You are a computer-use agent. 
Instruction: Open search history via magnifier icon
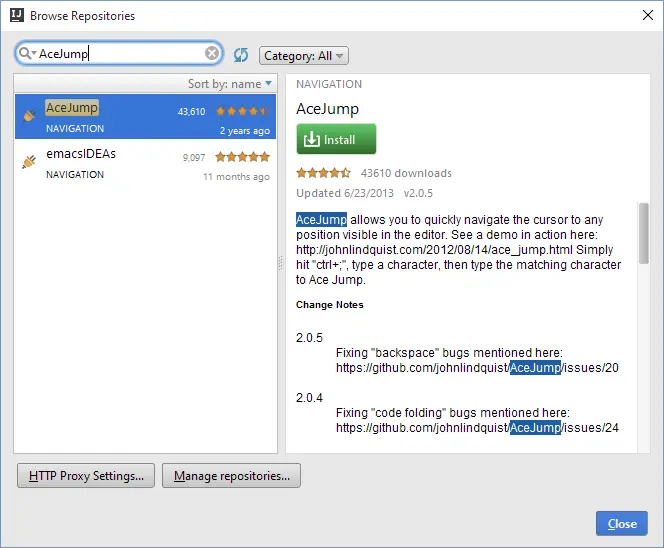tap(27, 53)
